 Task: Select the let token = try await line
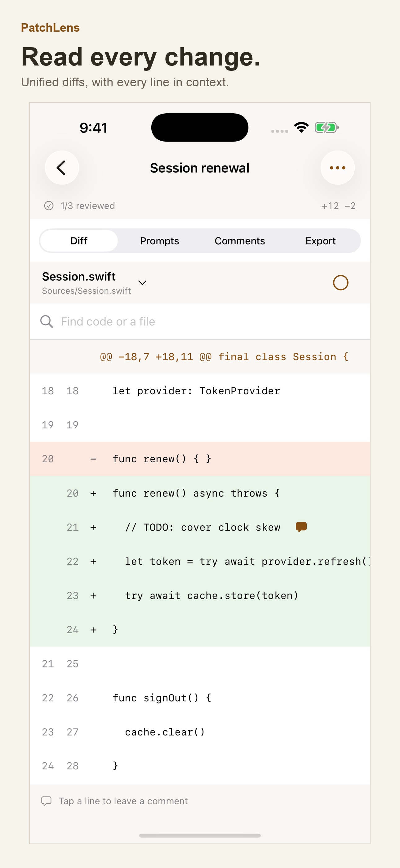[x=200, y=561]
